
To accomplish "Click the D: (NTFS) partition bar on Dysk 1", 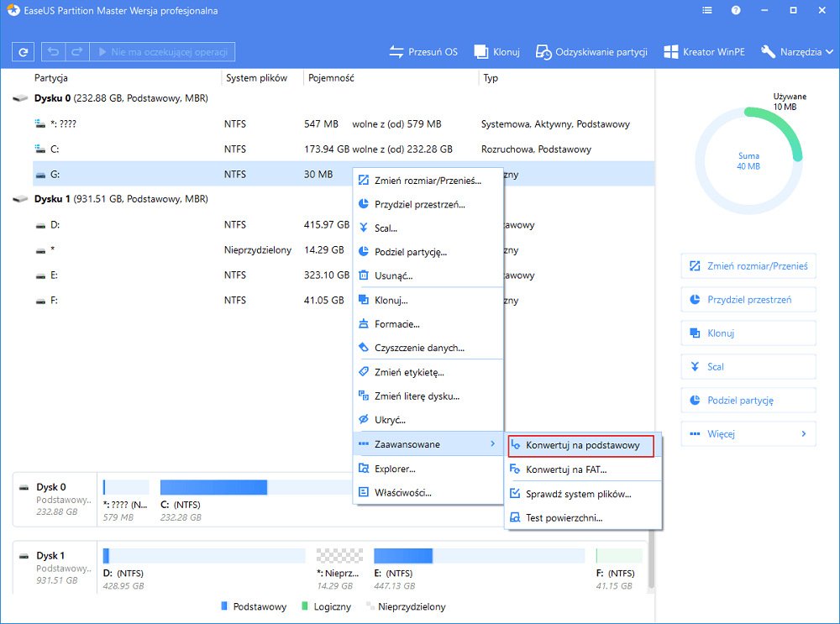I will [204, 556].
